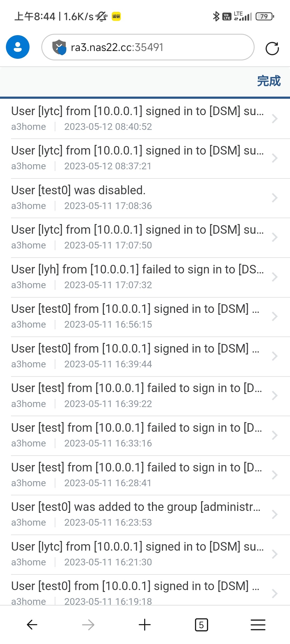Tap the 完成 button
This screenshot has height=644, width=290.
click(x=269, y=81)
